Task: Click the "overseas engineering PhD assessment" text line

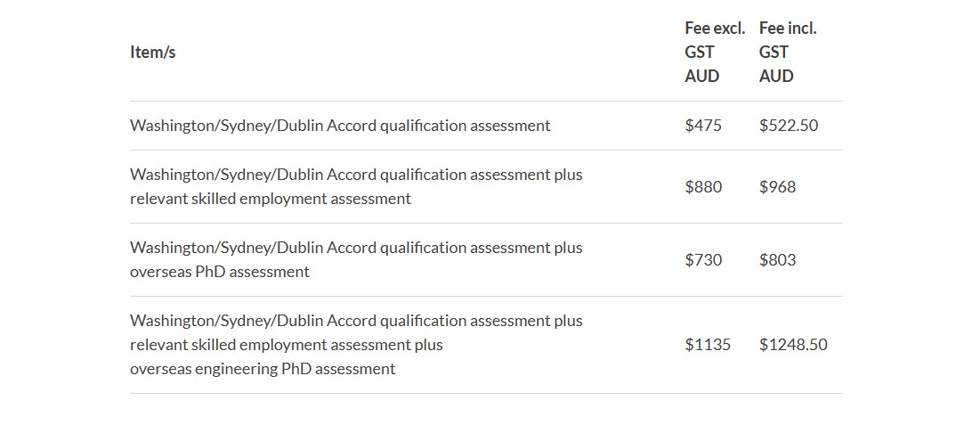Action: [263, 369]
